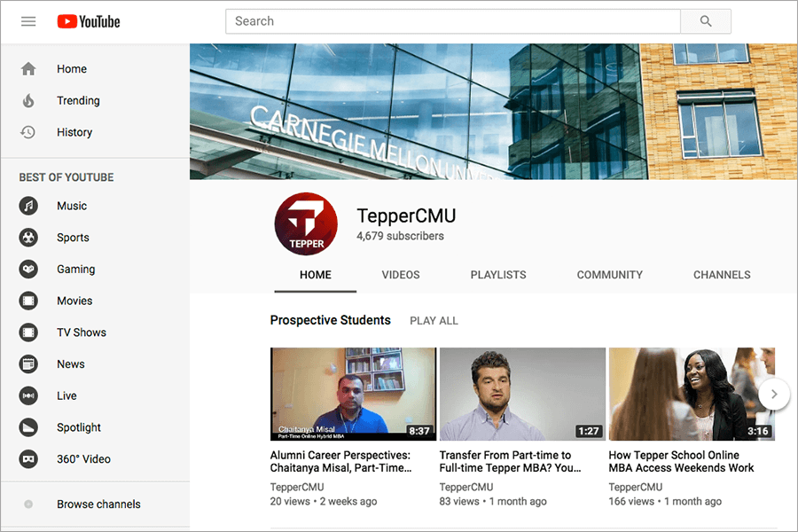The height and width of the screenshot is (532, 798).
Task: Open Browse channels link
Action: click(98, 504)
